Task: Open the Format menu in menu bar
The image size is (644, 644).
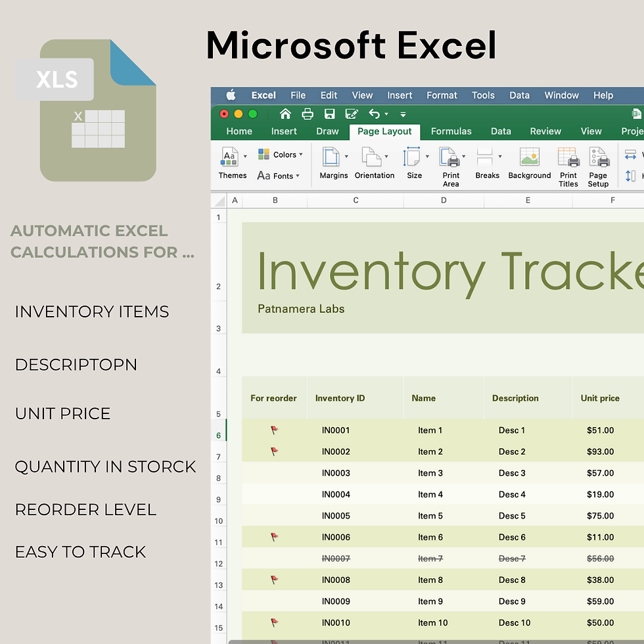Action: click(442, 95)
